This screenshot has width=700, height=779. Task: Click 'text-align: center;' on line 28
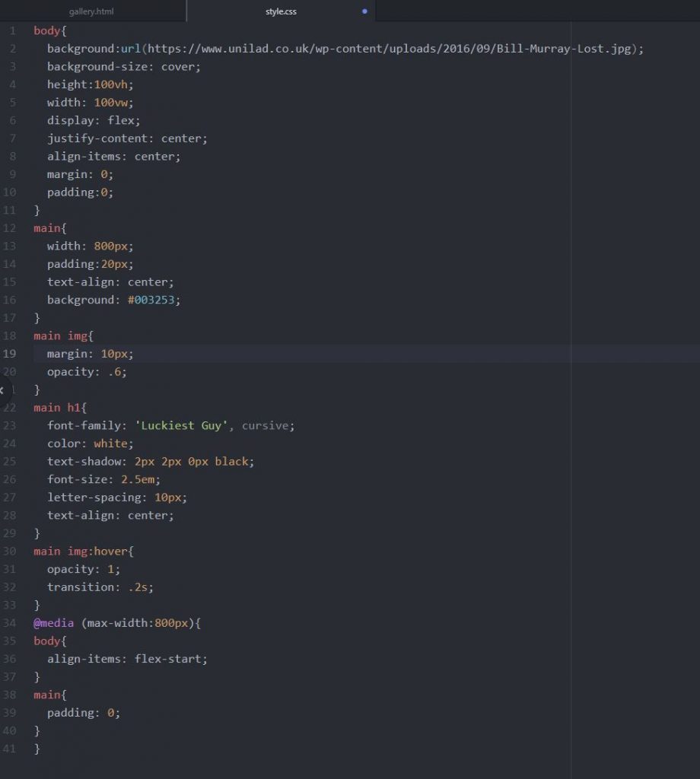pos(110,516)
